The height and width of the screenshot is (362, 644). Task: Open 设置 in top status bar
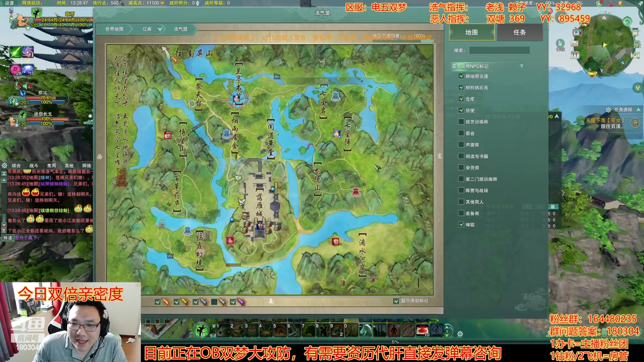pyautogui.click(x=10, y=3)
